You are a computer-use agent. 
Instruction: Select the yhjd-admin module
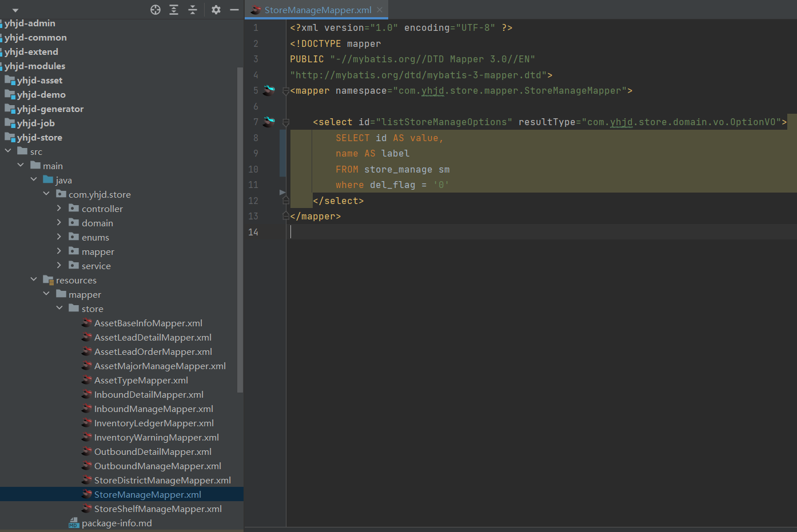coord(30,23)
